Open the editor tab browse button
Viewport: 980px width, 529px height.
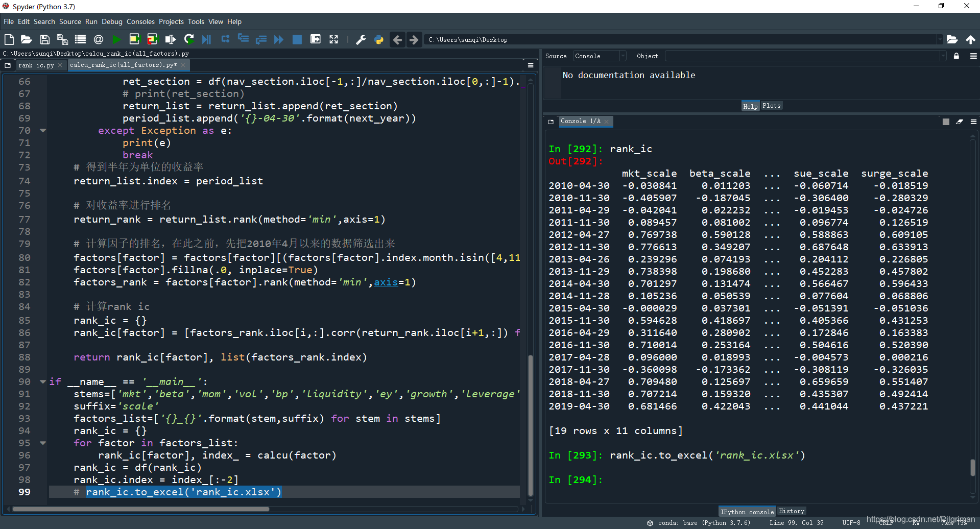click(x=8, y=65)
